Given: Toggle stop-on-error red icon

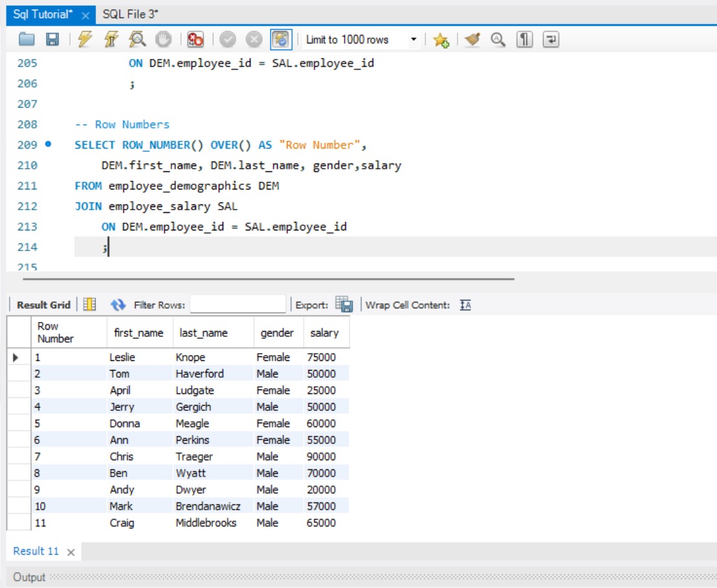Looking at the screenshot, I should [195, 40].
